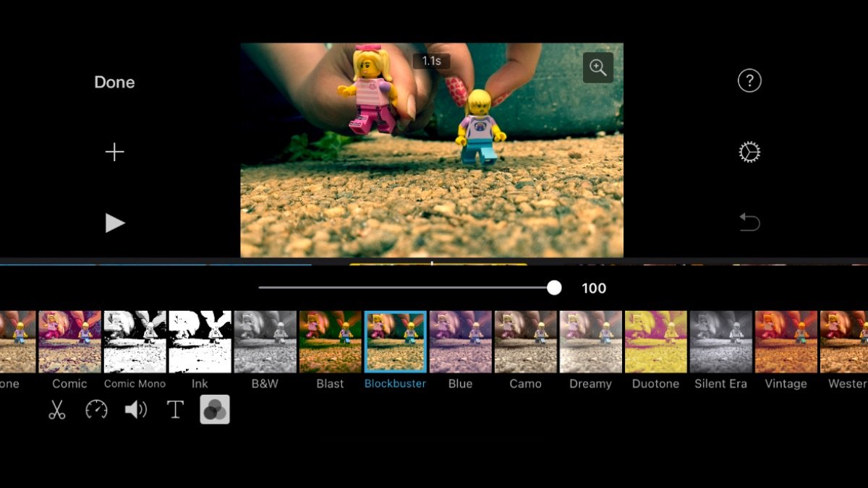This screenshot has width=868, height=488.
Task: Apply the Comic filter thumbnail
Action: 70,342
